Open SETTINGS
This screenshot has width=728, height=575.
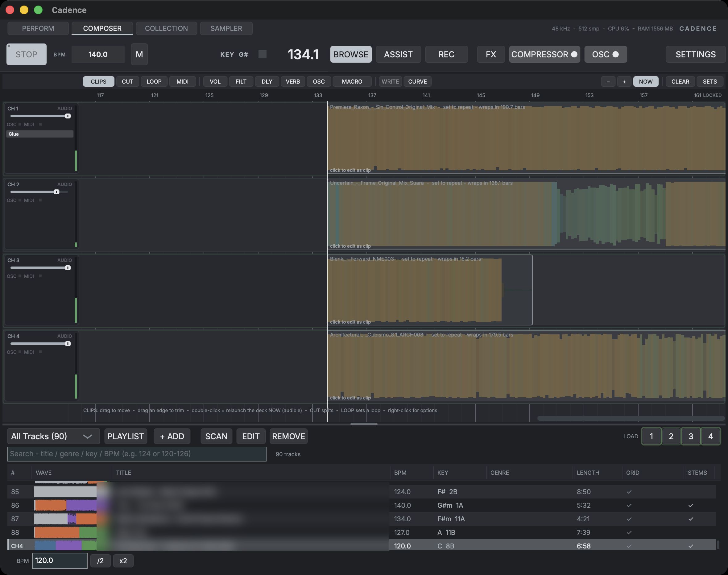695,54
